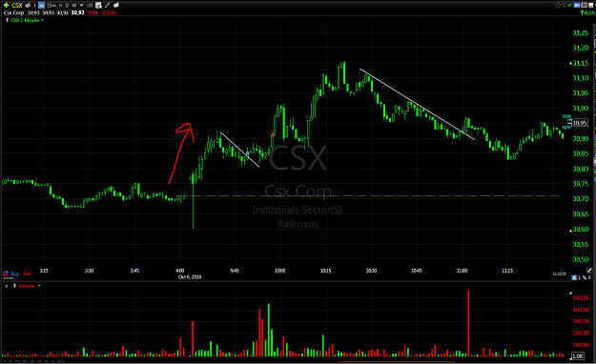Viewport: 596px width, 364px height.
Task: Click the 500.0K volume axis label
Action: pos(581,298)
